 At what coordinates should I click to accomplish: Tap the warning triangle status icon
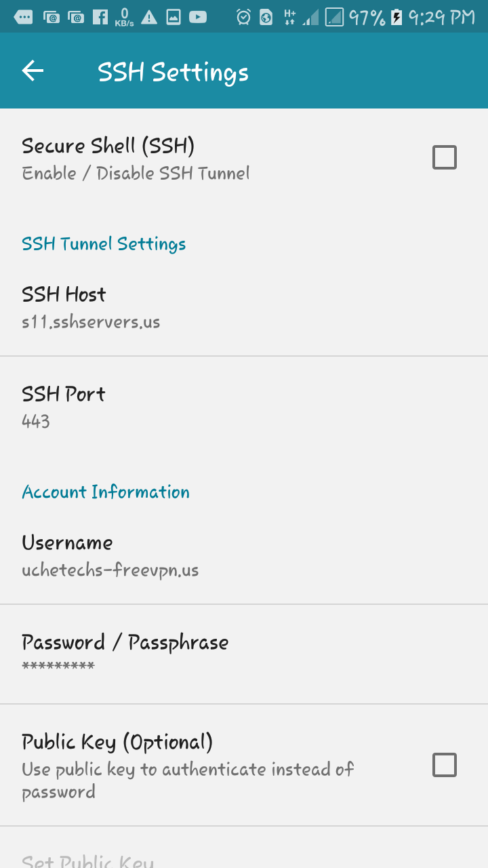(x=149, y=17)
